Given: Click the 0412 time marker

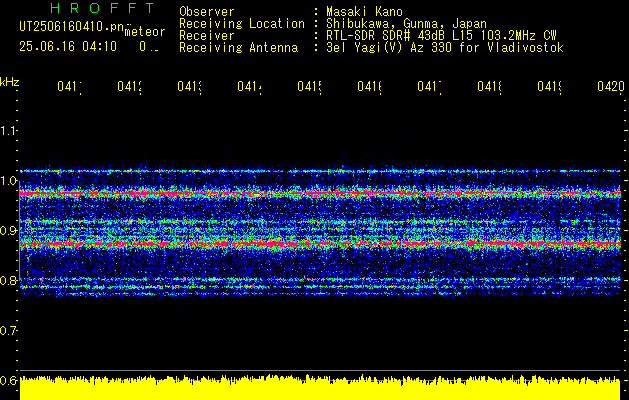Looking at the screenshot, I should [130, 87].
